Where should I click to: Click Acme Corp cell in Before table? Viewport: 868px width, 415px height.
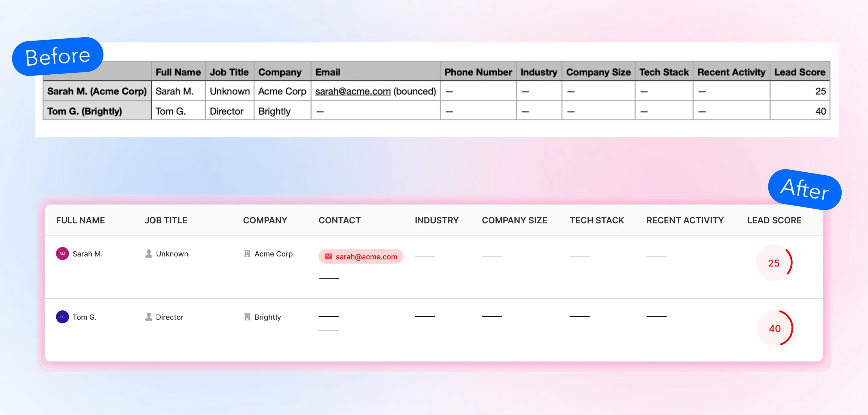(282, 91)
